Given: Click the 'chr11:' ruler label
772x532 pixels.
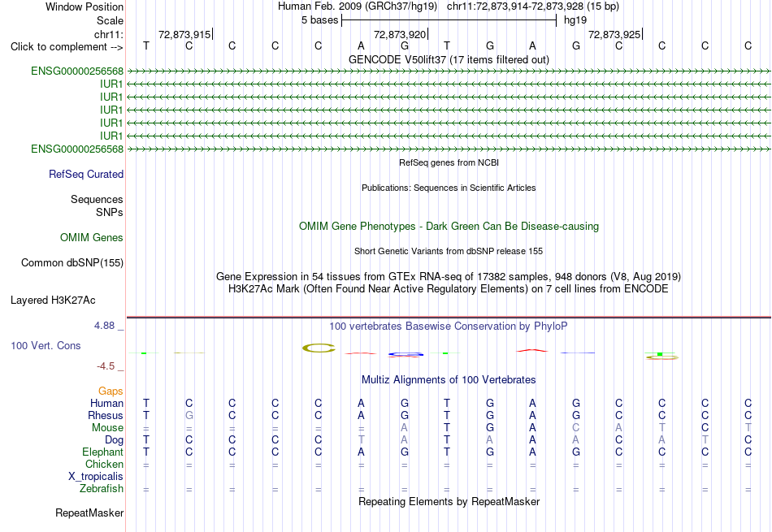Looking at the screenshot, I should coord(108,34).
